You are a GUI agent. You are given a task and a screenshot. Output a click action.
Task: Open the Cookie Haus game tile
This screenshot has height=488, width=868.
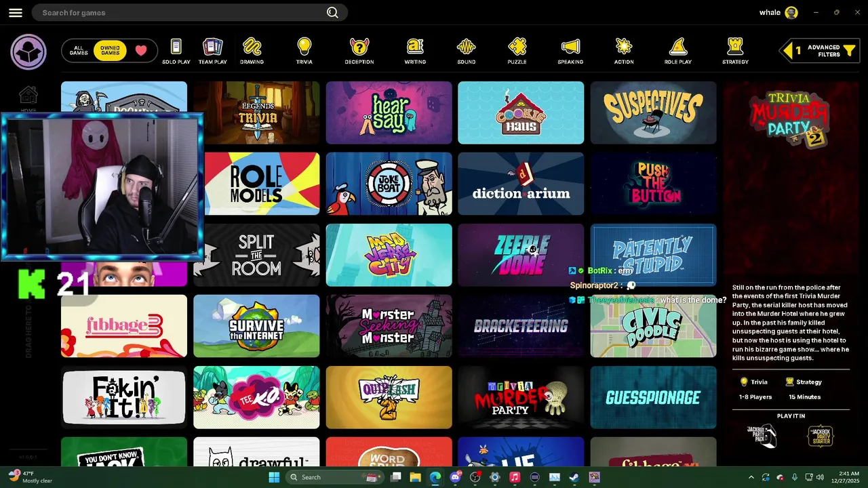[521, 113]
